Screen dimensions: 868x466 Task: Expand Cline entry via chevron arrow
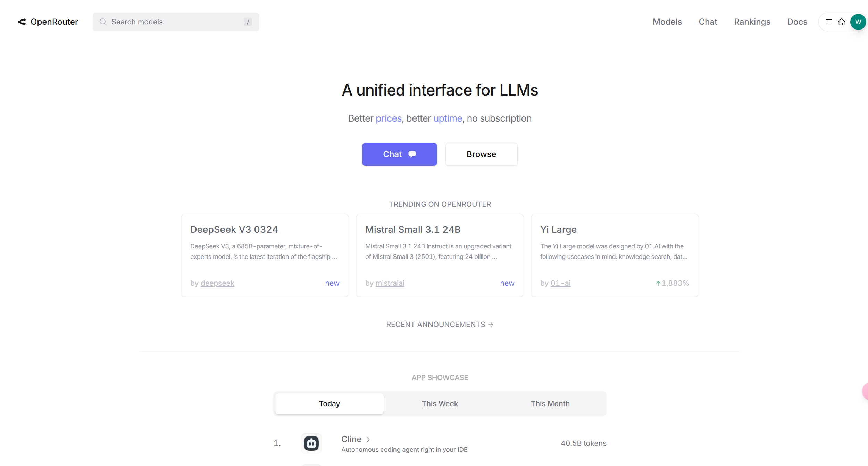pyautogui.click(x=368, y=440)
